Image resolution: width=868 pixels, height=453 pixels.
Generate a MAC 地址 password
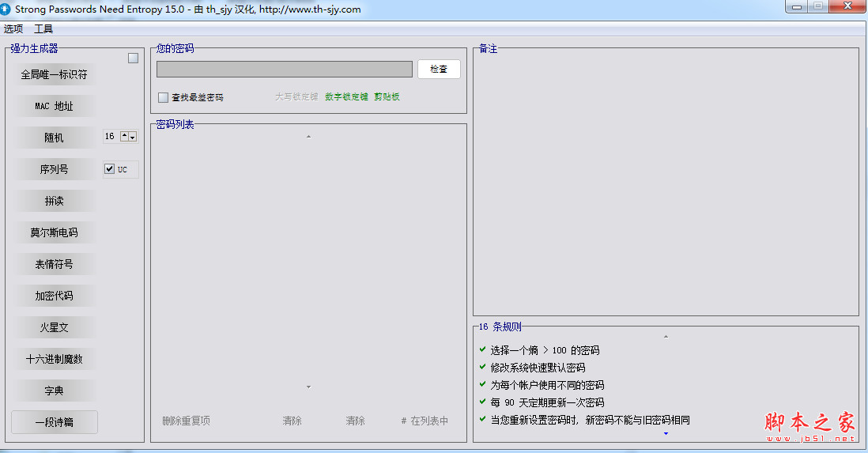55,106
